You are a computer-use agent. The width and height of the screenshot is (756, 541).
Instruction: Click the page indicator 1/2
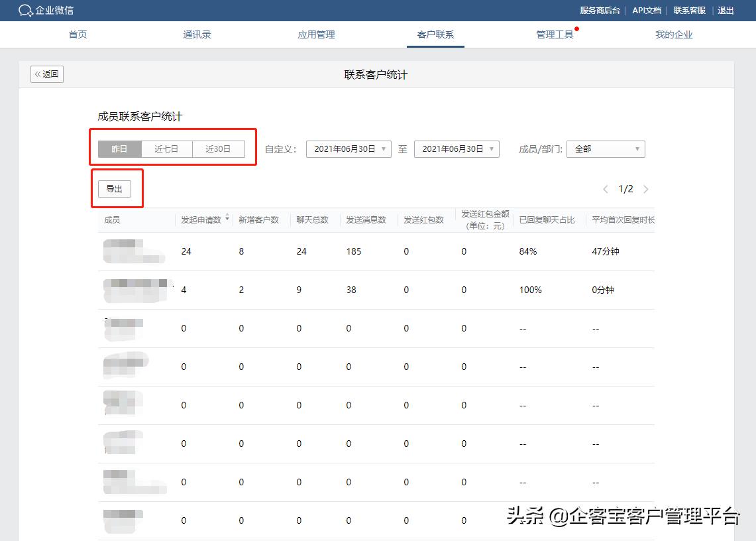click(625, 189)
